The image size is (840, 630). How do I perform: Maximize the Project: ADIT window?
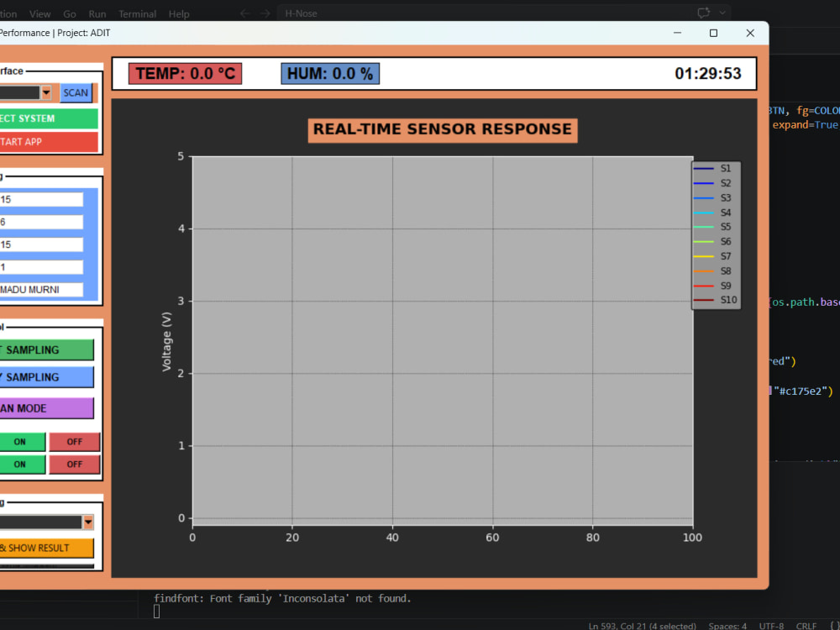(x=713, y=33)
